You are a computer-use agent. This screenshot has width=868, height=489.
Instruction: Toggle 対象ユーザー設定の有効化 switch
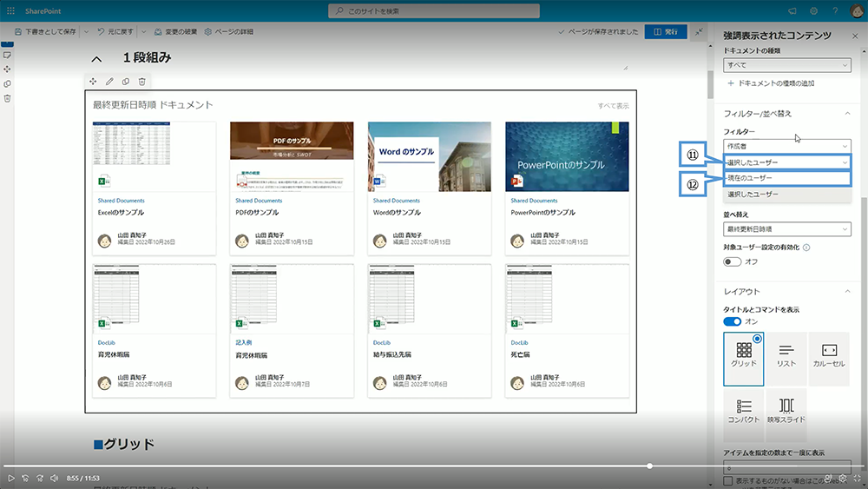point(732,261)
